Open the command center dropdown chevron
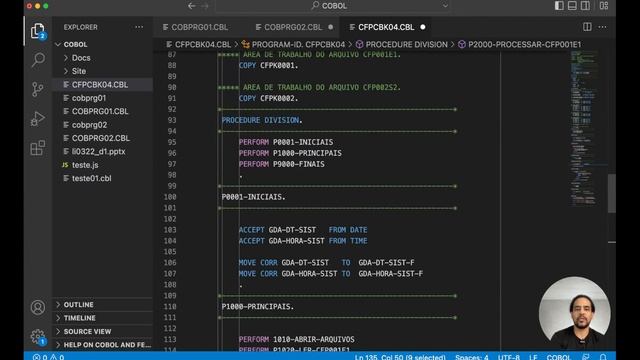 click(445, 6)
